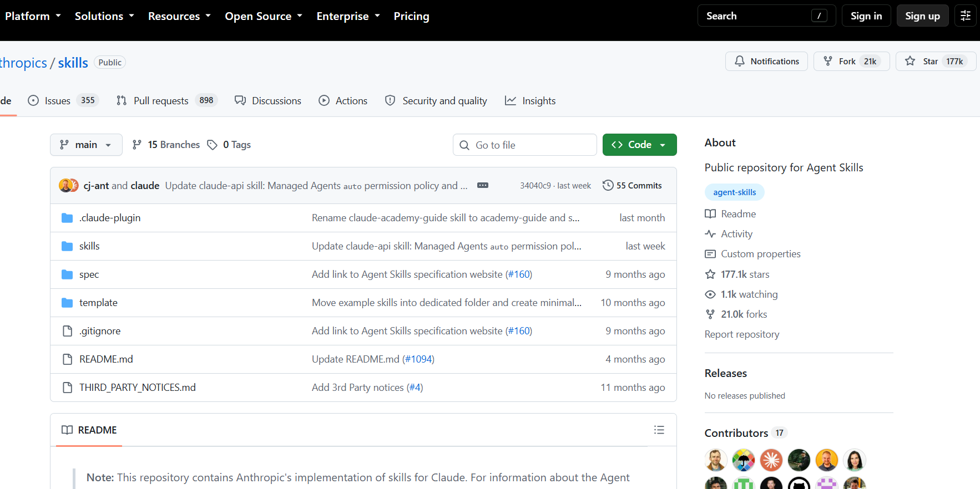Open the 55 Commits history
The height and width of the screenshot is (489, 980).
[632, 186]
